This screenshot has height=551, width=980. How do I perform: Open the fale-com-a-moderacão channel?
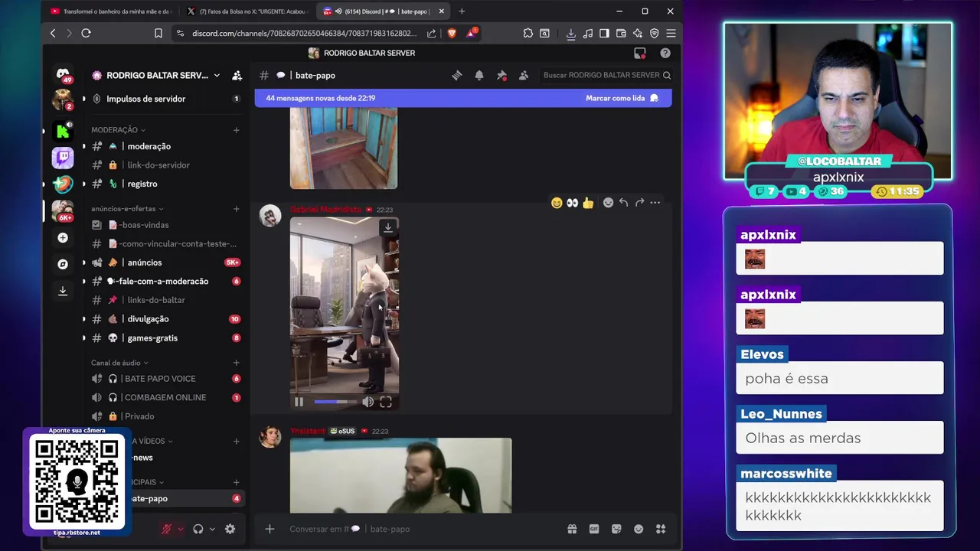[x=165, y=281]
